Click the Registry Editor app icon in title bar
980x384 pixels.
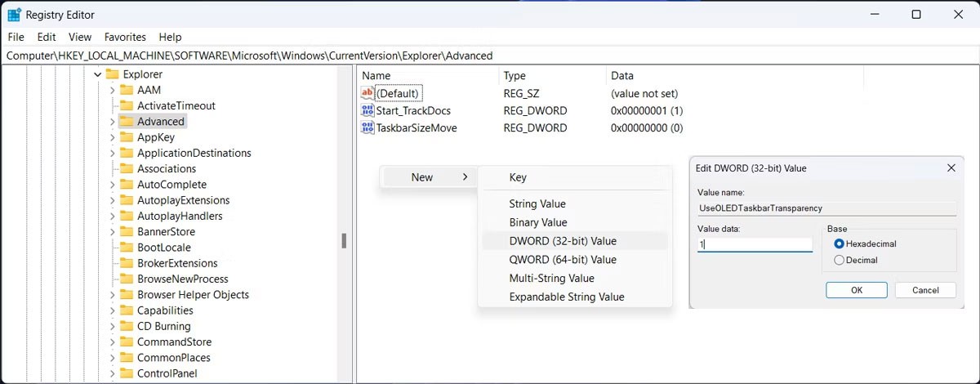tap(15, 15)
